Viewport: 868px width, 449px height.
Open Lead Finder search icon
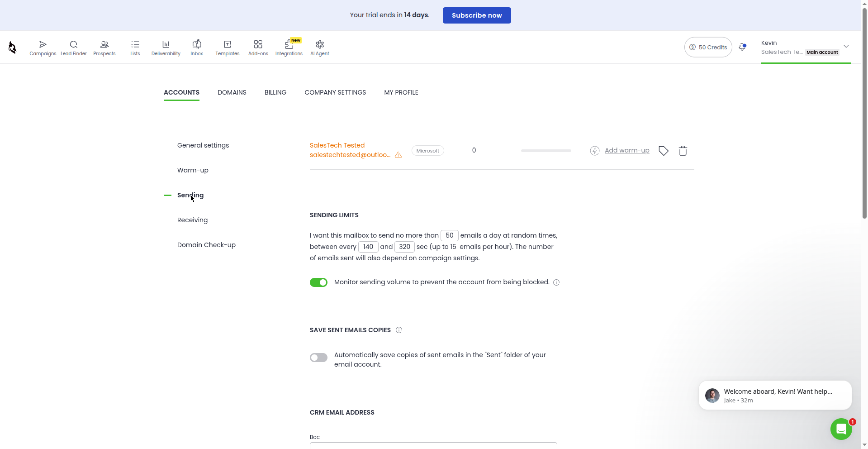click(x=74, y=48)
